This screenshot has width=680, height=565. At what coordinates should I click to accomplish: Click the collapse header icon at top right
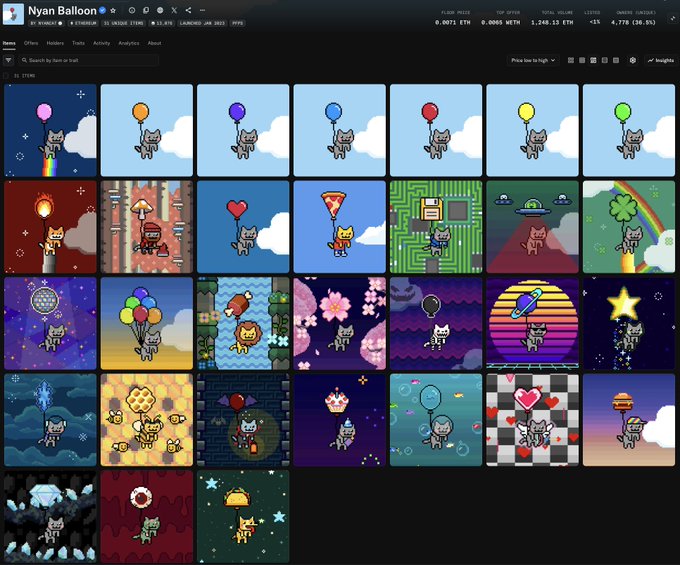click(673, 18)
